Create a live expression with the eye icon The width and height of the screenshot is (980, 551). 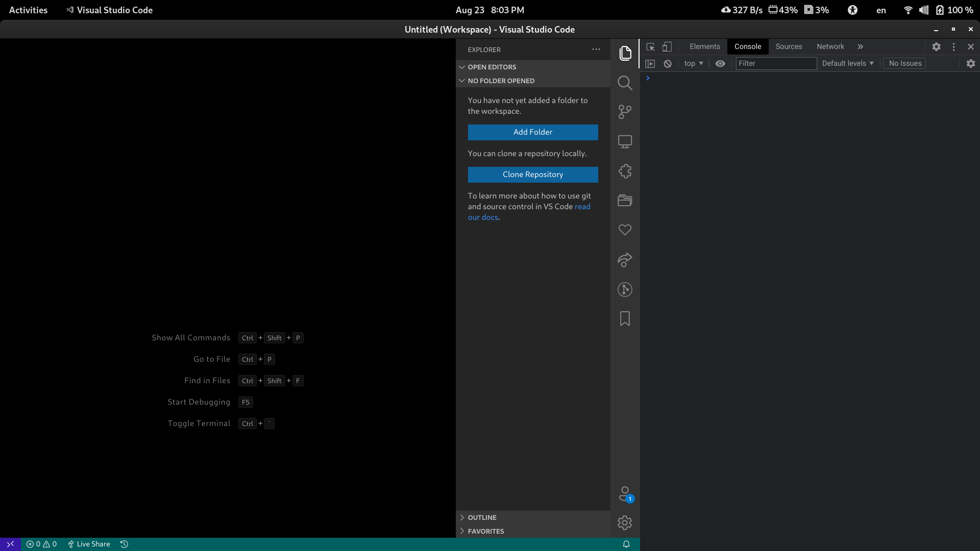pyautogui.click(x=720, y=63)
